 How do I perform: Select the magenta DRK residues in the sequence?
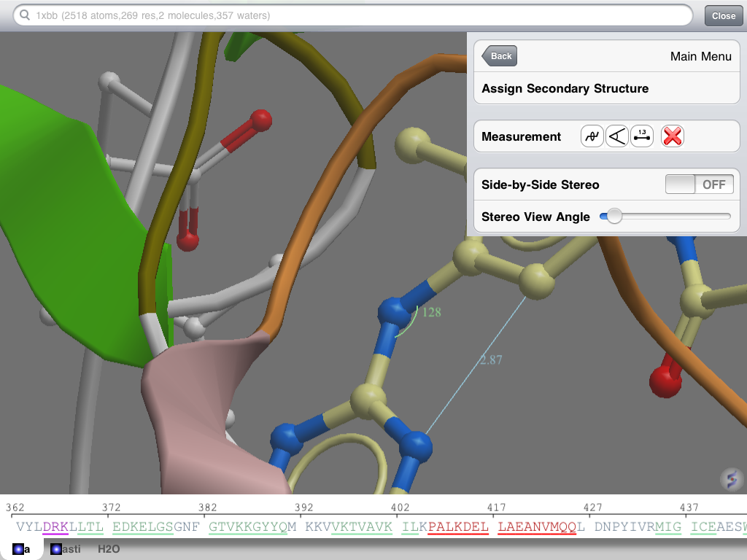click(x=55, y=526)
